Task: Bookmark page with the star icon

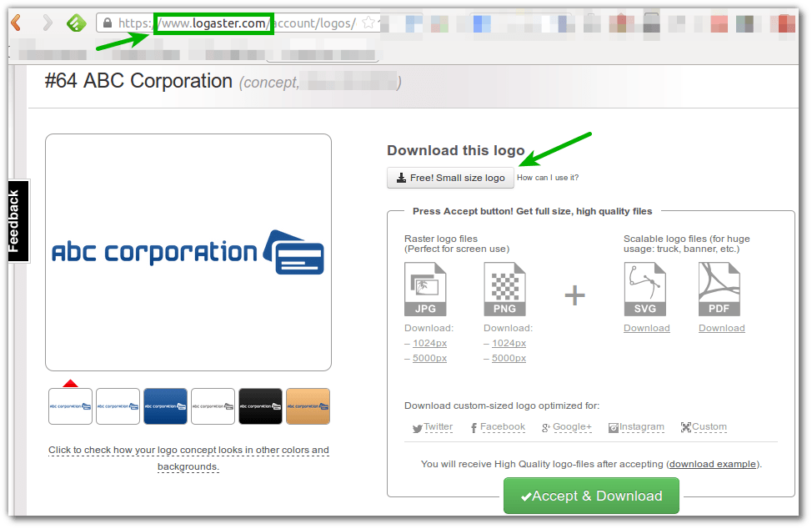Action: click(368, 23)
